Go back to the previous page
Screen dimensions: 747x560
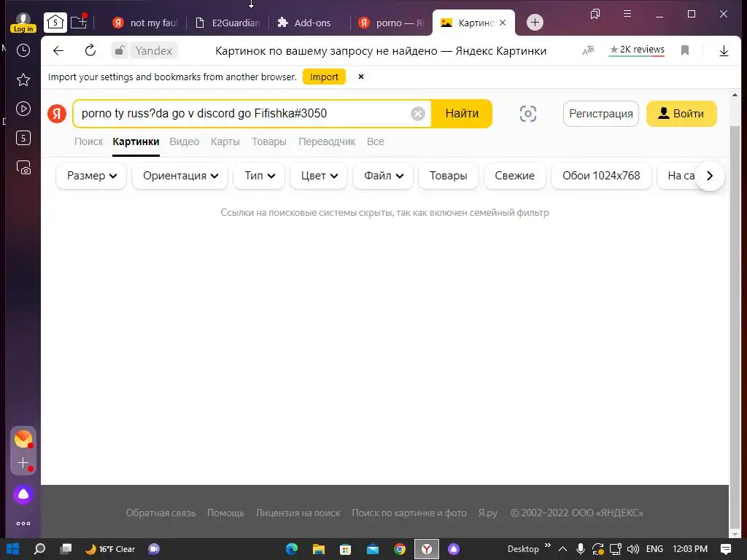tap(58, 50)
